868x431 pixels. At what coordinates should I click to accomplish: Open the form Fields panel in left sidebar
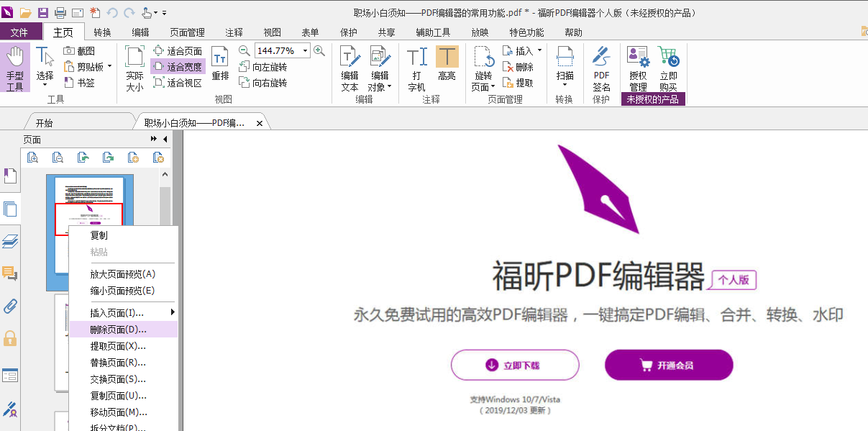(10, 375)
